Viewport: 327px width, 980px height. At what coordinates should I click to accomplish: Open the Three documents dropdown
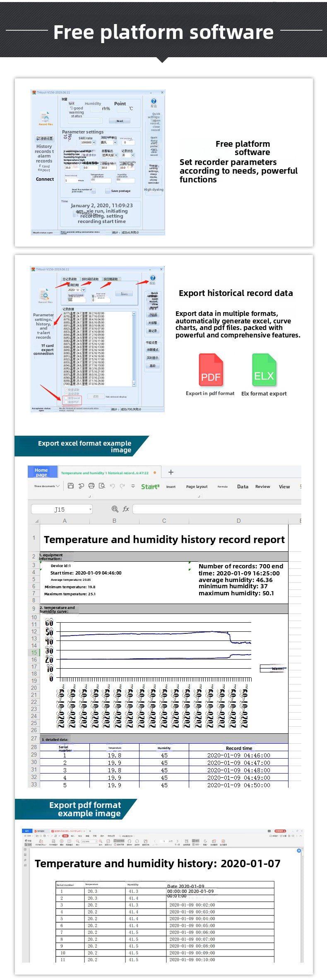click(x=47, y=486)
